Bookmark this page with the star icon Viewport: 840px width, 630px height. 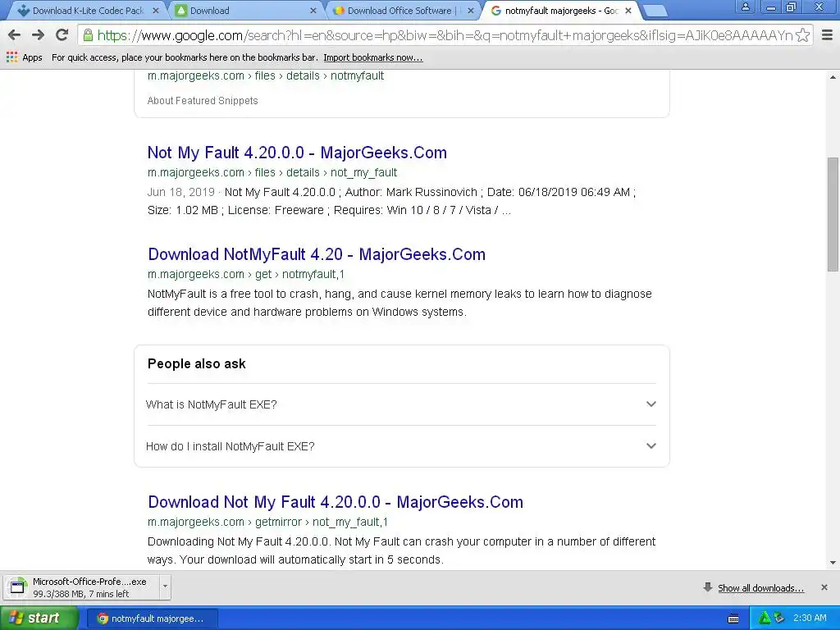[x=802, y=35]
